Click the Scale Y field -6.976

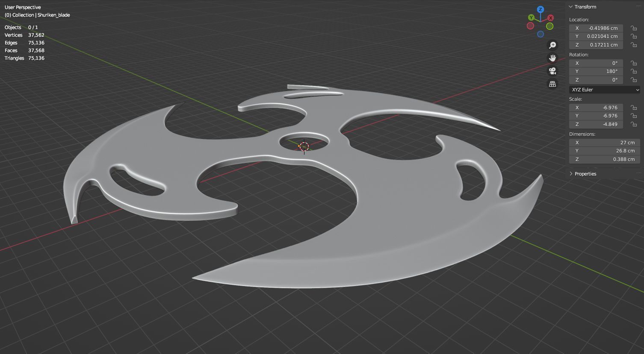pyautogui.click(x=596, y=116)
